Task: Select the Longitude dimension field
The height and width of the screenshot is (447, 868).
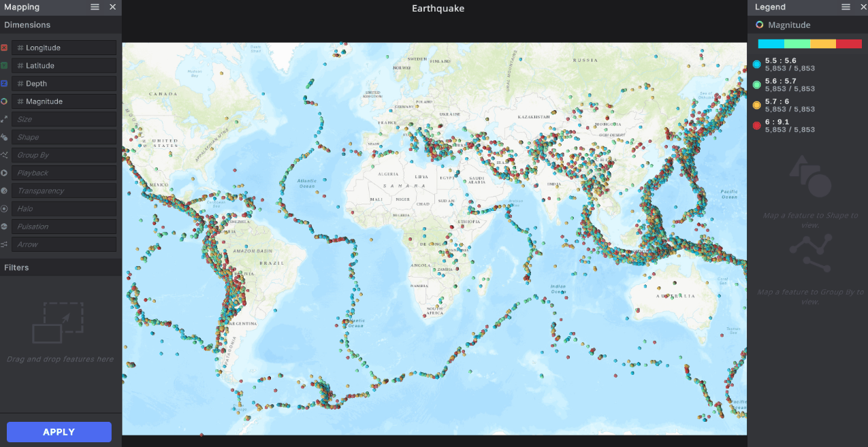Action: pyautogui.click(x=64, y=48)
